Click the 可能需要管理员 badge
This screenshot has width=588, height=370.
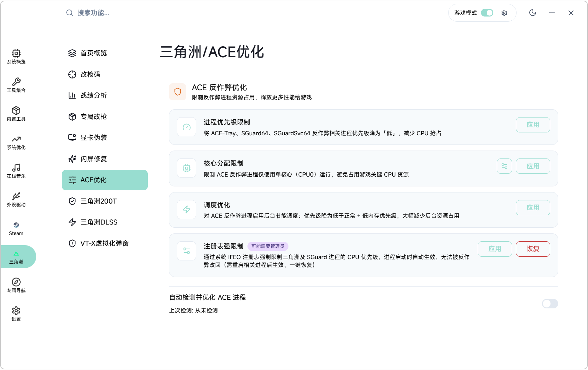(268, 246)
